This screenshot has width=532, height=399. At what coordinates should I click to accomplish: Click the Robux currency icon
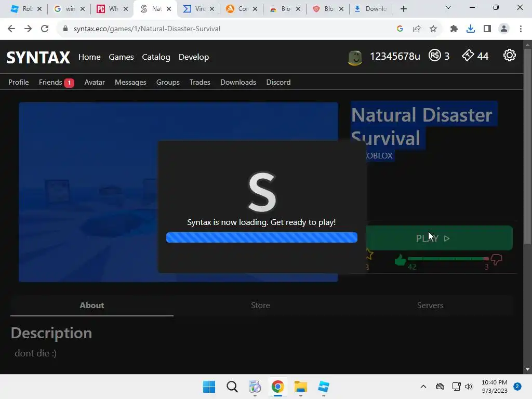(x=435, y=55)
